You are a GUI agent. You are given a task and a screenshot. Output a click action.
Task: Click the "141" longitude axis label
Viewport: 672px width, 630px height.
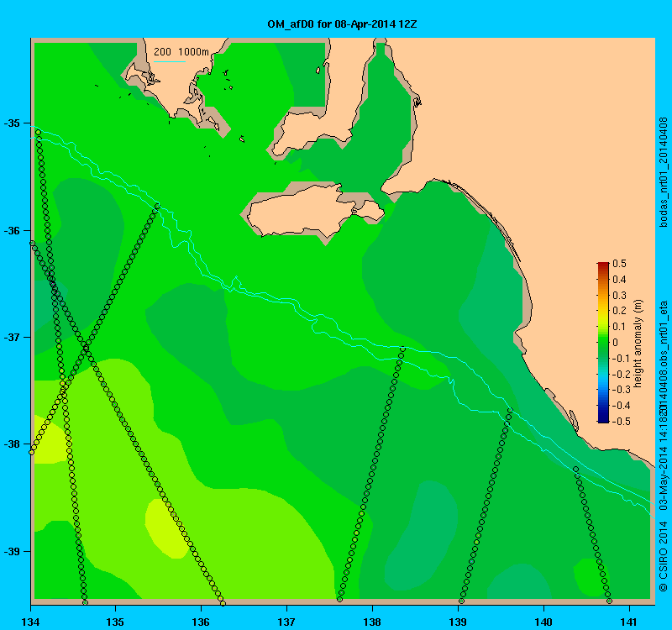click(629, 622)
